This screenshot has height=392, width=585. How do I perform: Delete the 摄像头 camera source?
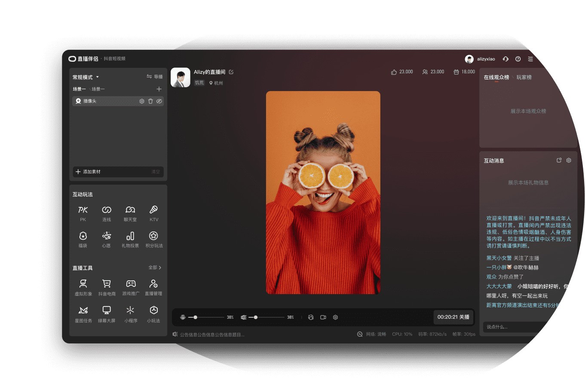pos(150,101)
